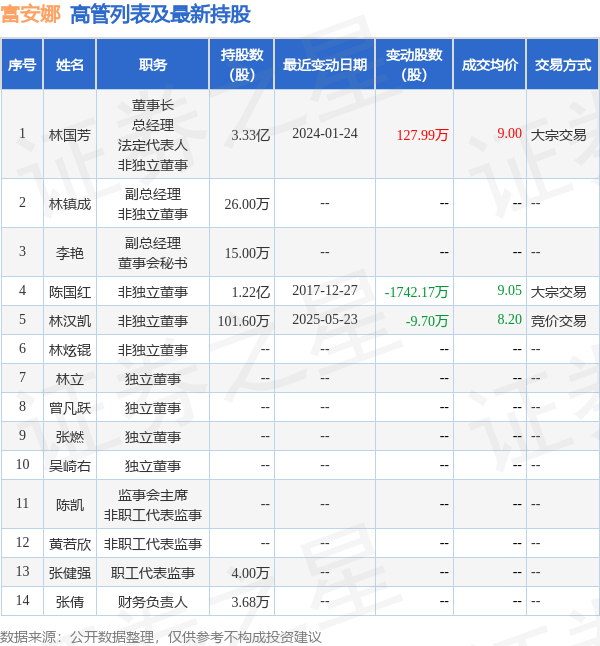Click the name 林立
The image size is (600, 646).
point(70,379)
